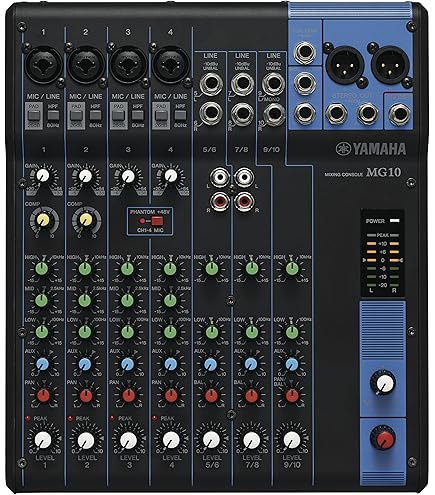The height and width of the screenshot is (495, 435).
Task: Click the channel 3 GAIN knob
Action: [x=128, y=176]
